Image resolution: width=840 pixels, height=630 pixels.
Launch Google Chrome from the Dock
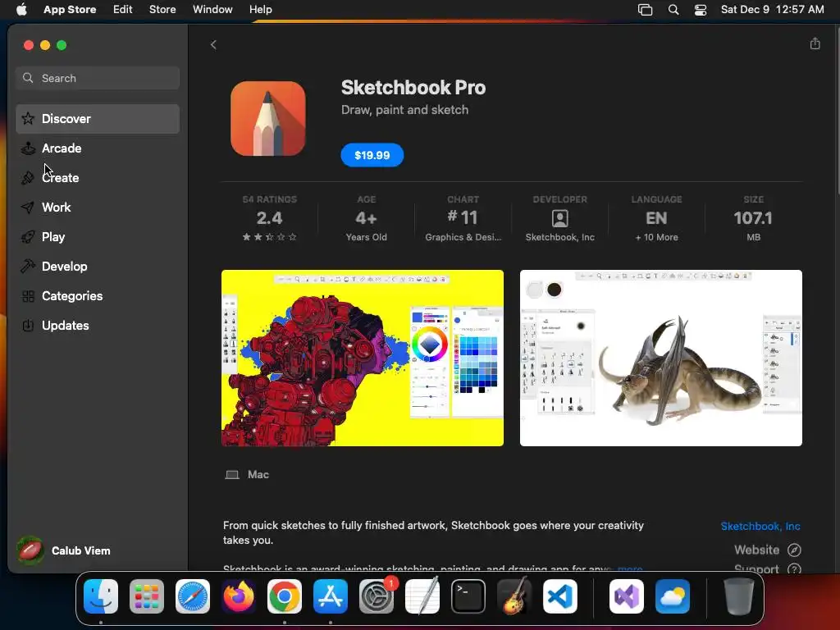coord(285,596)
